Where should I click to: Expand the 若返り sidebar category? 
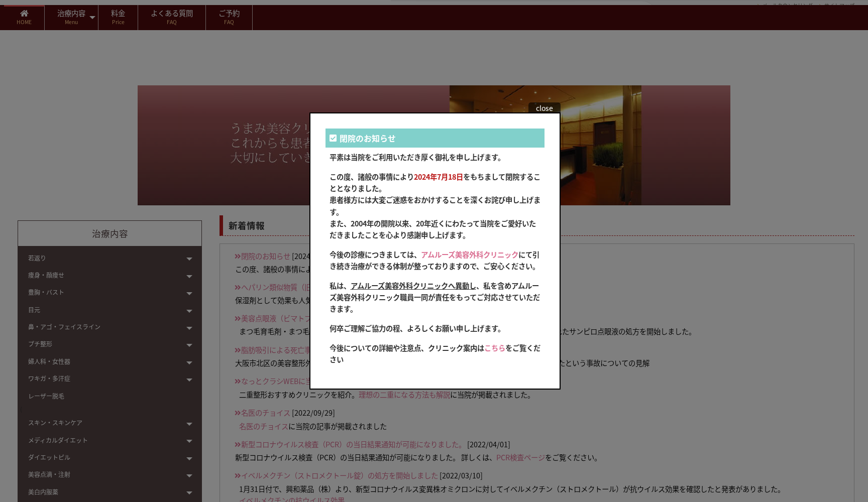(x=189, y=259)
